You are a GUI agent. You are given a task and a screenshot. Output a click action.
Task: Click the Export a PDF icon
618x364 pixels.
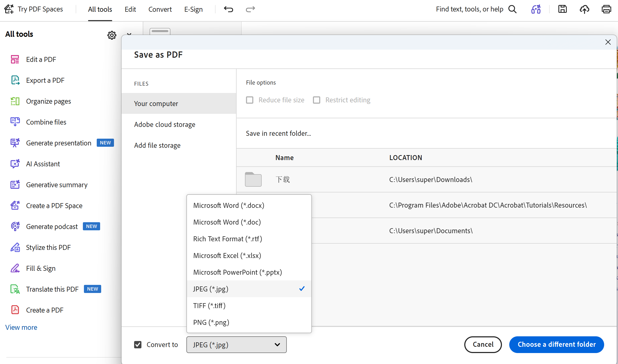coord(15,80)
